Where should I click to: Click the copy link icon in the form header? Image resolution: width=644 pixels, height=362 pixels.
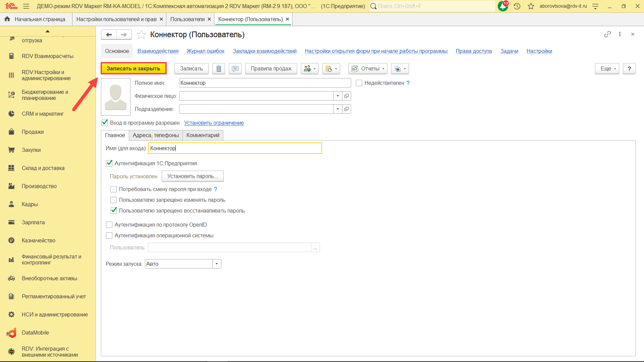point(607,34)
